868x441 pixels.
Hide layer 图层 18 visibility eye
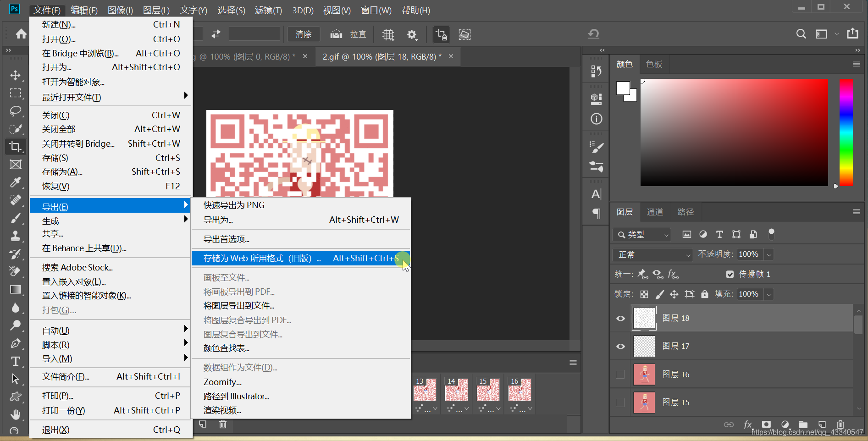(x=620, y=318)
